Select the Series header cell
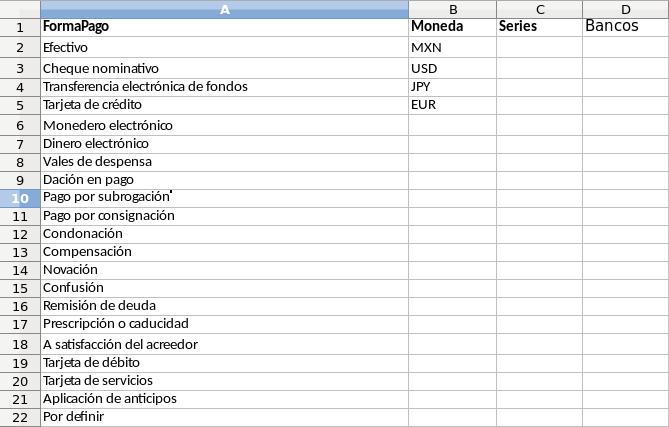 [x=538, y=27]
